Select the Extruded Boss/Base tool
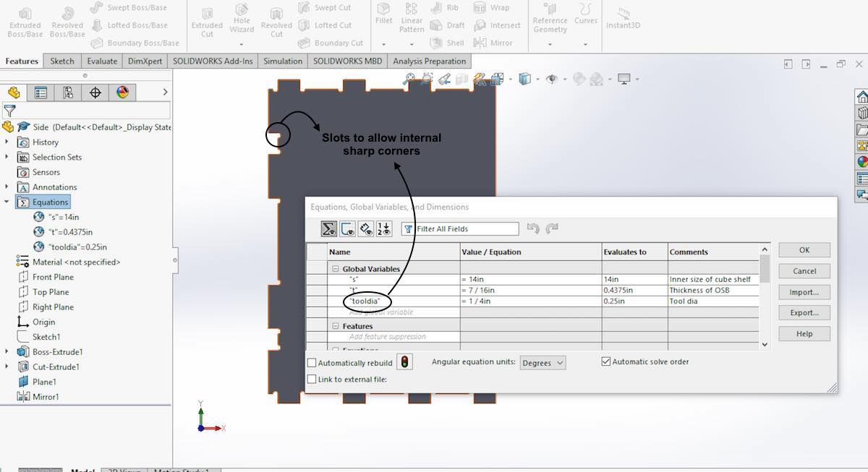 coord(25,22)
